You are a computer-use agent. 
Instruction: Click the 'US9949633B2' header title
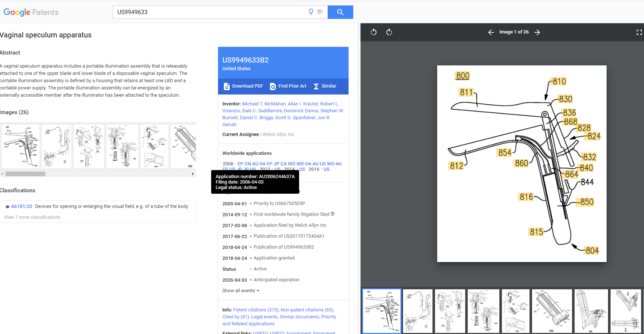coord(246,60)
